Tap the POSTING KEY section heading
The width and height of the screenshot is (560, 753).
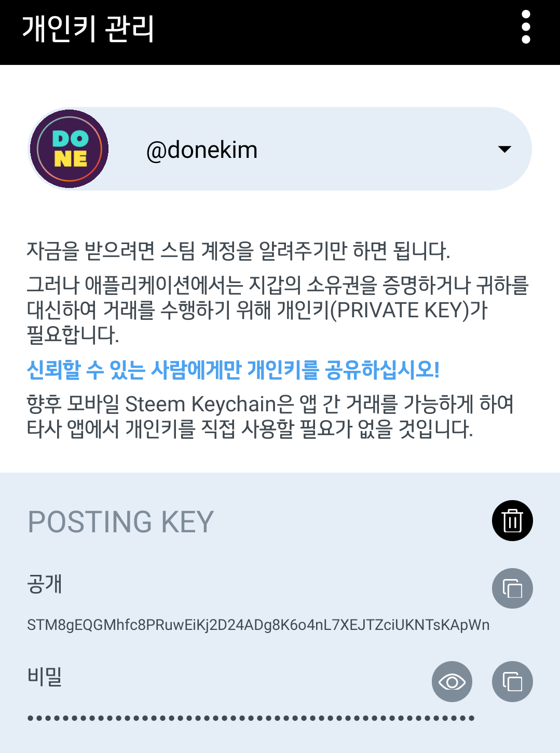[x=121, y=521]
